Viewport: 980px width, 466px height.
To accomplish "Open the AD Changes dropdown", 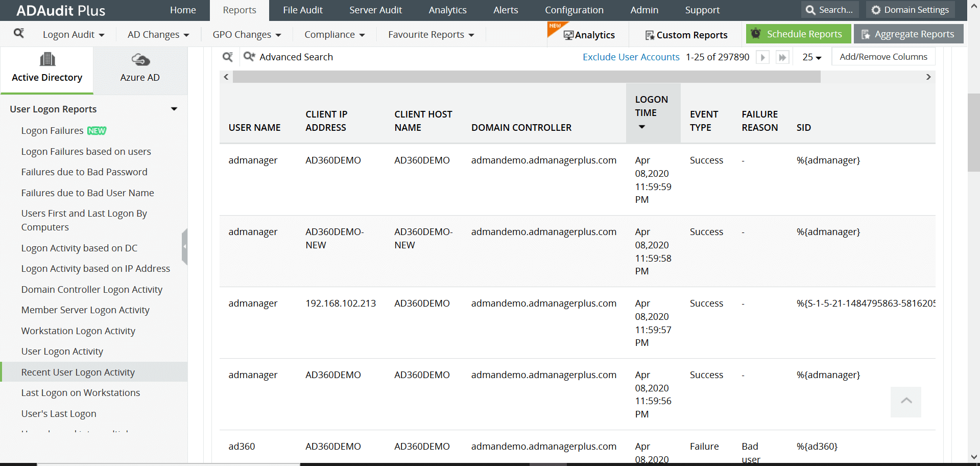I will point(158,34).
